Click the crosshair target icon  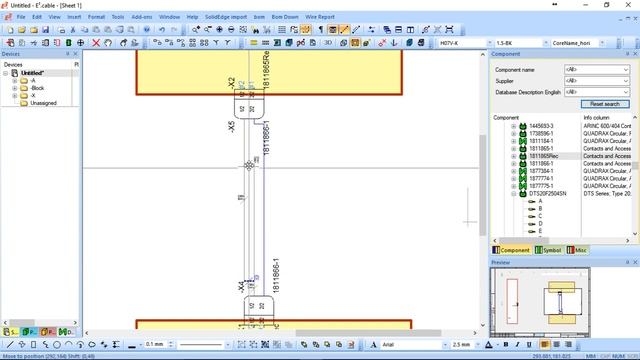coord(80,43)
